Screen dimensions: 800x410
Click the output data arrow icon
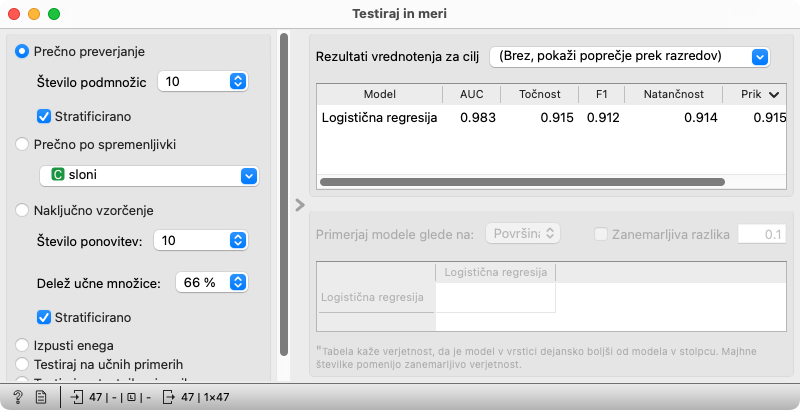click(x=166, y=397)
